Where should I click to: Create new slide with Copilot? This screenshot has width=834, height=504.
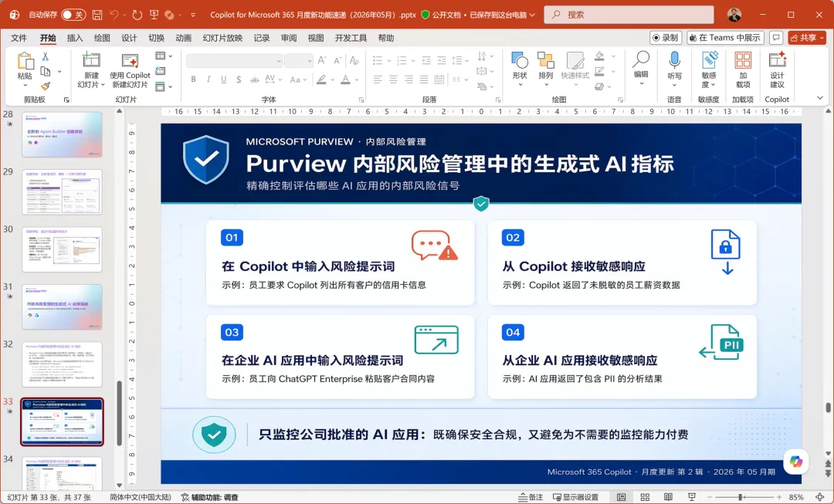tap(130, 70)
